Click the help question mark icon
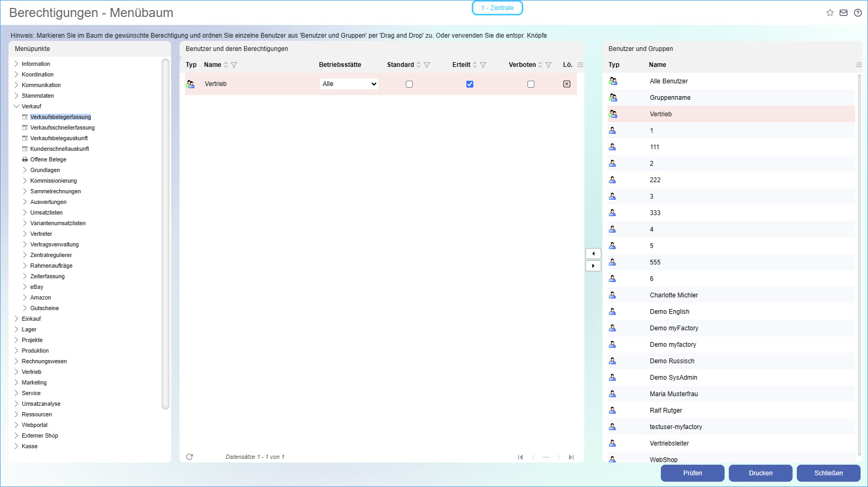The image size is (868, 487). click(x=857, y=13)
